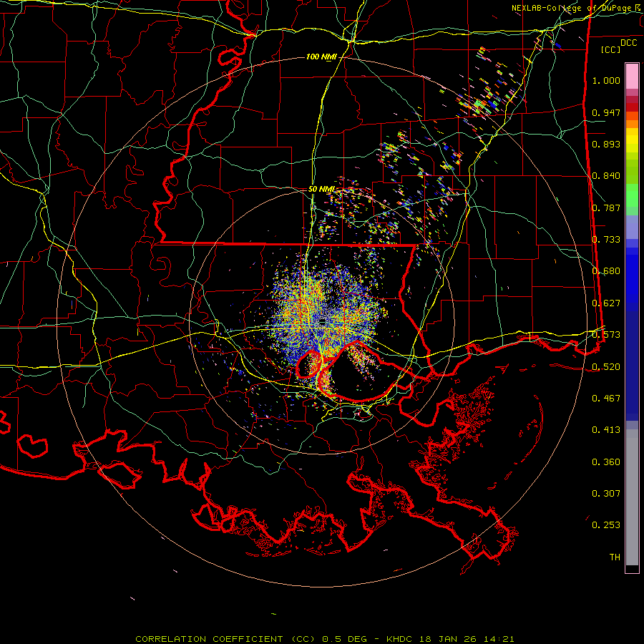Image resolution: width=644 pixels, height=644 pixels.
Task: Click the 0.573 value on the color scale
Action: 606,335
